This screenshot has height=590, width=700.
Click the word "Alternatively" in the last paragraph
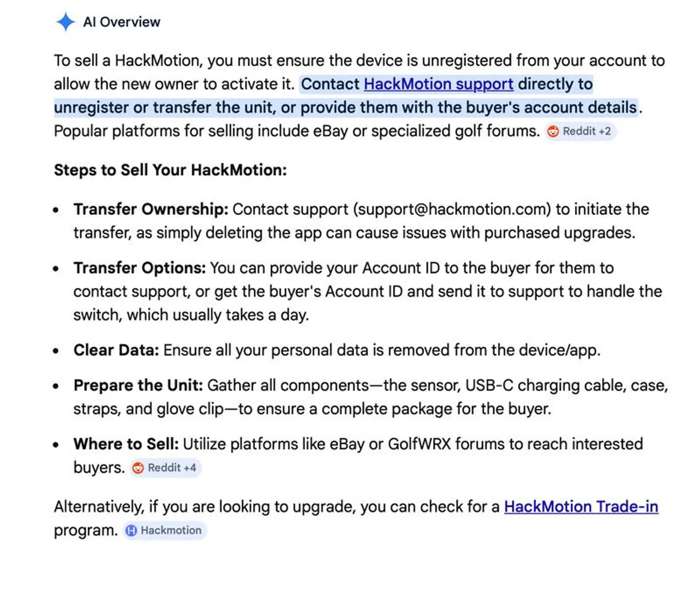click(97, 507)
